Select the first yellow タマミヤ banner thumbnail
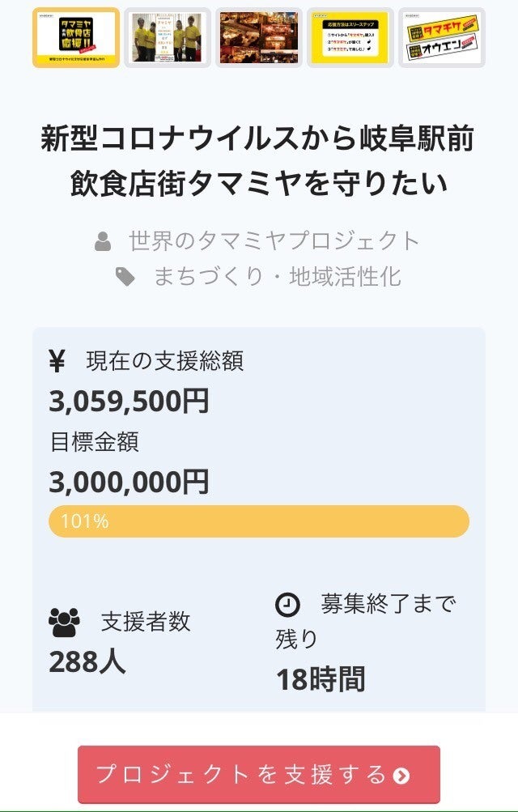Screen dimensions: 518x812 (x=76, y=37)
